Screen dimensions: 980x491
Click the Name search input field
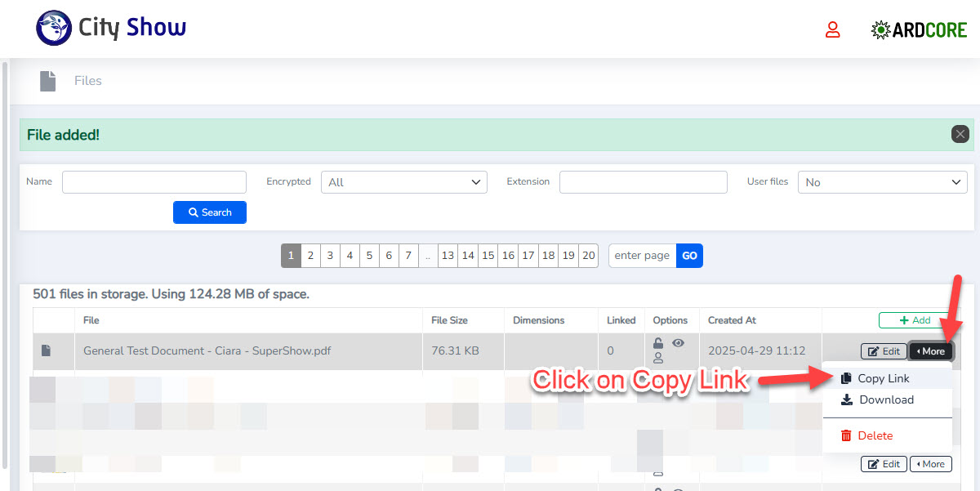click(x=154, y=182)
